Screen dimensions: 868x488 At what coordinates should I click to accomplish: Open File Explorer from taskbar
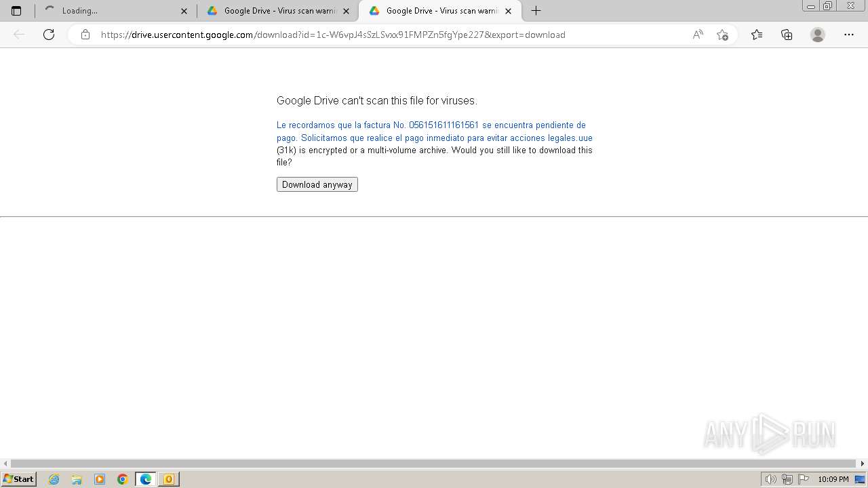coord(77,479)
